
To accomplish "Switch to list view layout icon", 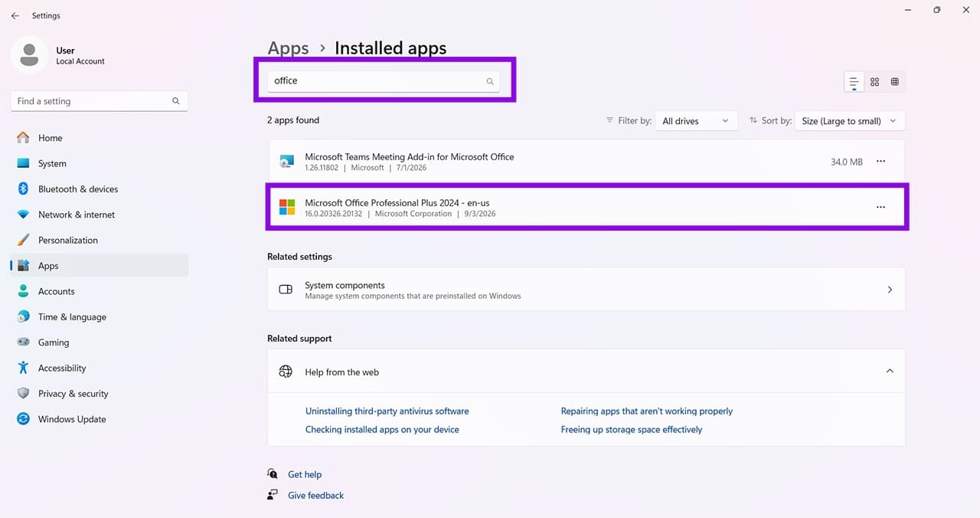I will tap(854, 82).
